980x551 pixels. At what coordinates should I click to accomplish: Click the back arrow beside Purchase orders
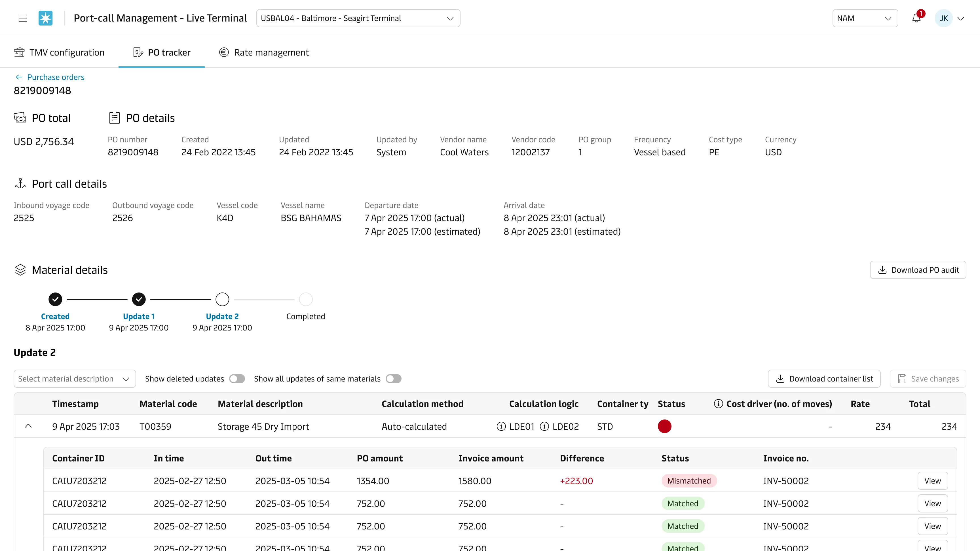tap(19, 77)
